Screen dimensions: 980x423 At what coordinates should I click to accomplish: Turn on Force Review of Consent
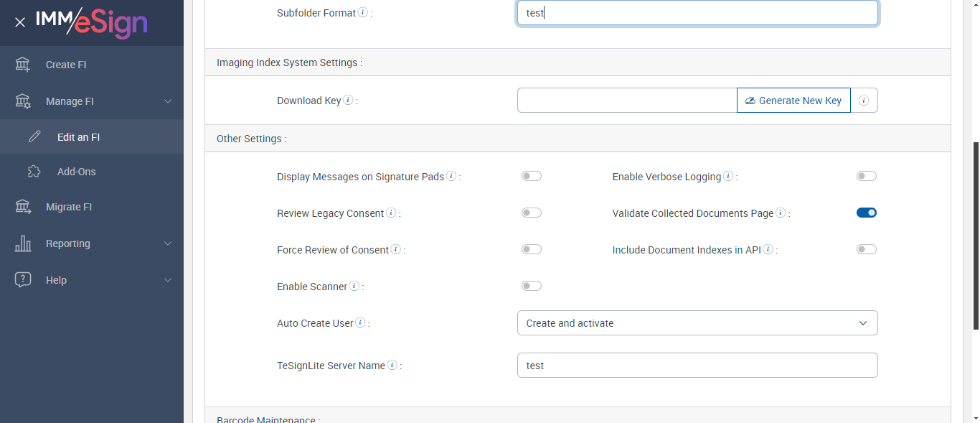531,249
